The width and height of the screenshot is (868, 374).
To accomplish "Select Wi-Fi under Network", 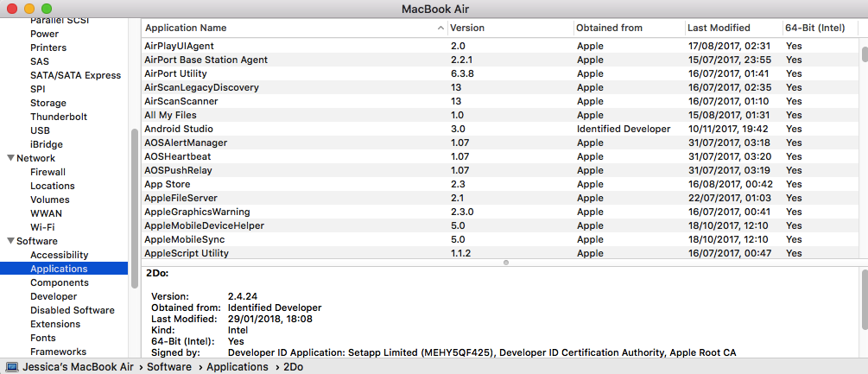I will point(42,227).
